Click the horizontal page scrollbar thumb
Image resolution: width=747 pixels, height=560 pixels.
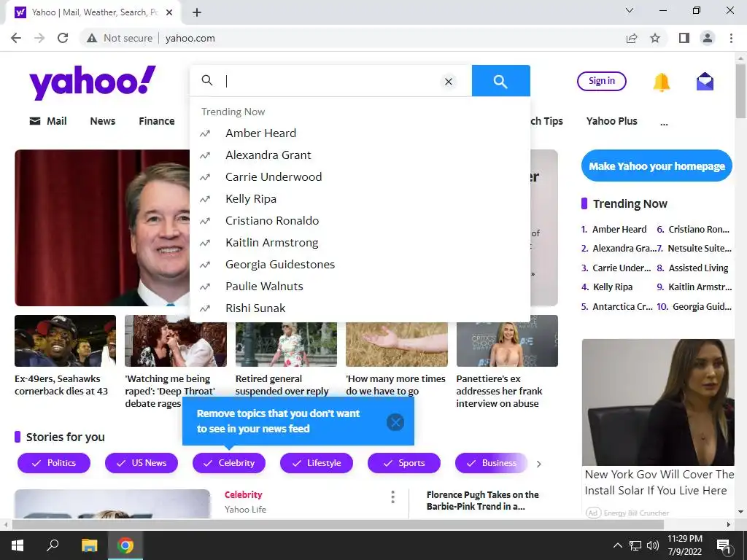(x=338, y=525)
